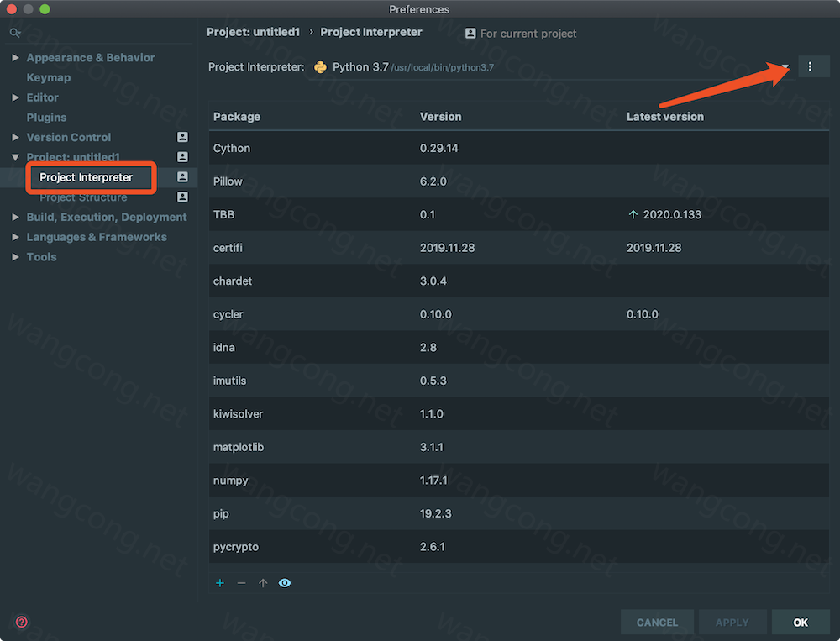Select the TBB package row
The width and height of the screenshot is (840, 641).
tap(518, 214)
